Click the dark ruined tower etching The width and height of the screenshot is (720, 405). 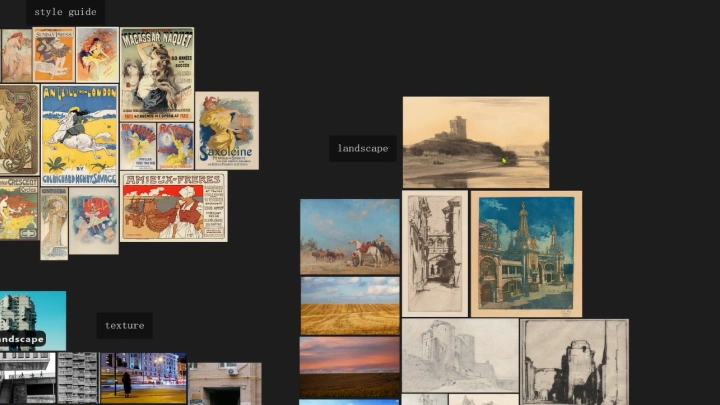click(574, 362)
